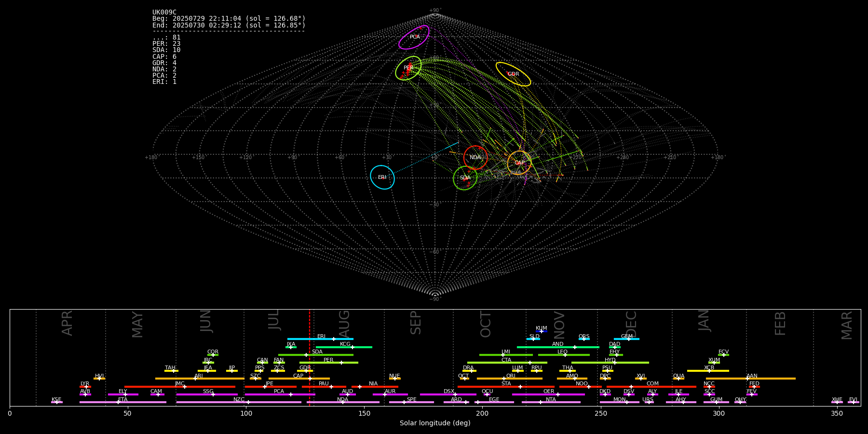Click the ORI shower bar in timeline
The height and width of the screenshot is (434, 868).
(510, 379)
